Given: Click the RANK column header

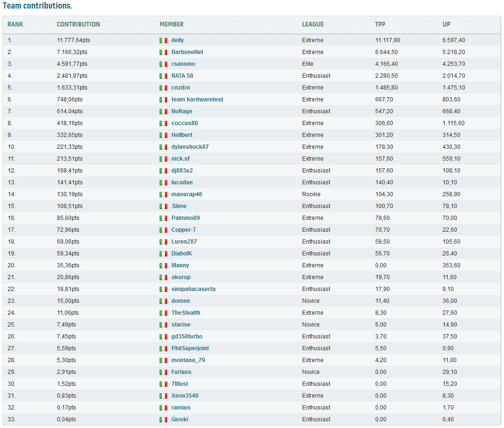Looking at the screenshot, I should coord(16,25).
